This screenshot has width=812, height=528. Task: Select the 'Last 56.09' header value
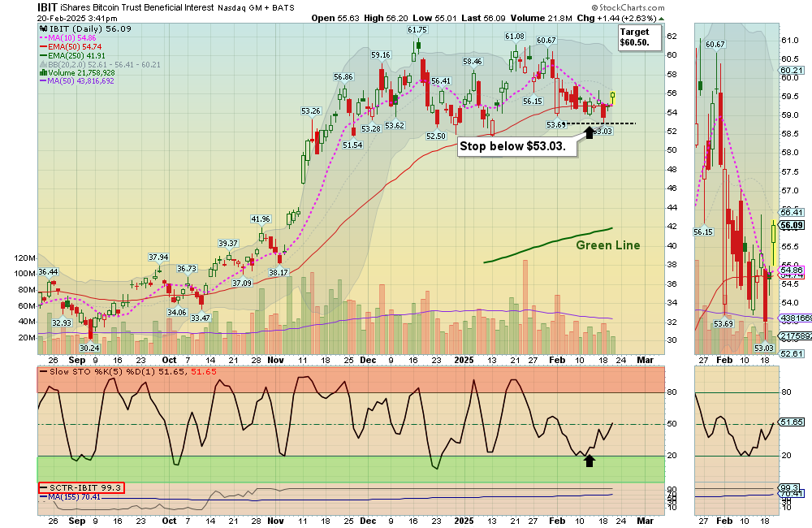coord(483,18)
